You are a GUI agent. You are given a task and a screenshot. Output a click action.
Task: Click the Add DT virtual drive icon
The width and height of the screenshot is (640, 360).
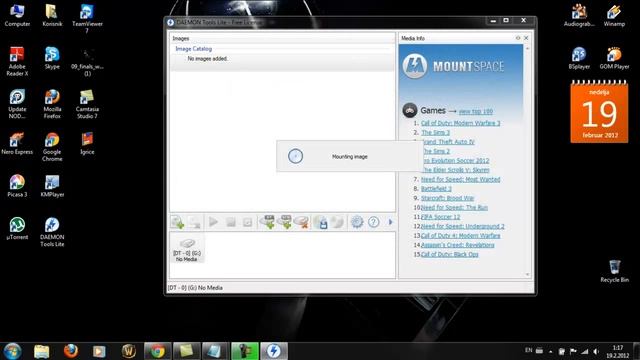(x=269, y=222)
